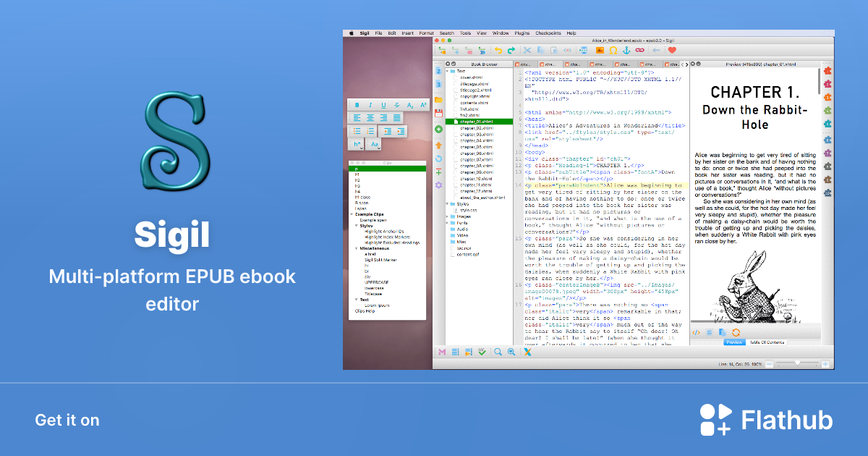The image size is (868, 456).
Task: Click the zoom slider in status bar
Action: [797, 362]
